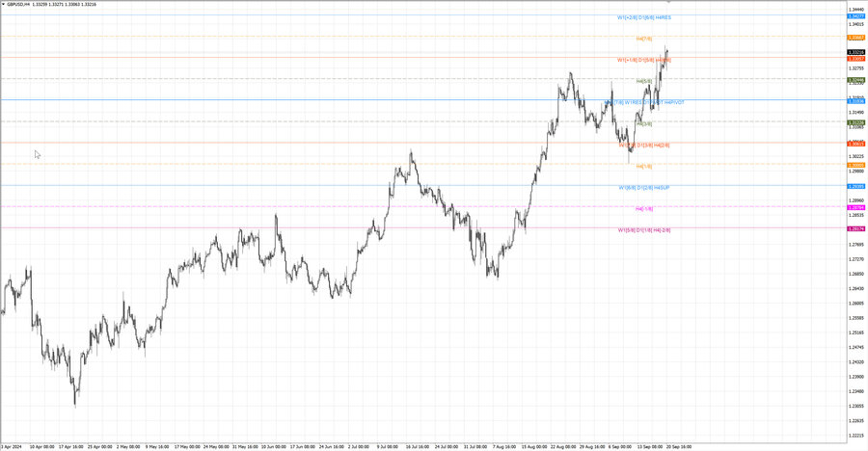Click the green 1.31226 price tag
This screenshot has width=868, height=451.
pyautogui.click(x=855, y=122)
